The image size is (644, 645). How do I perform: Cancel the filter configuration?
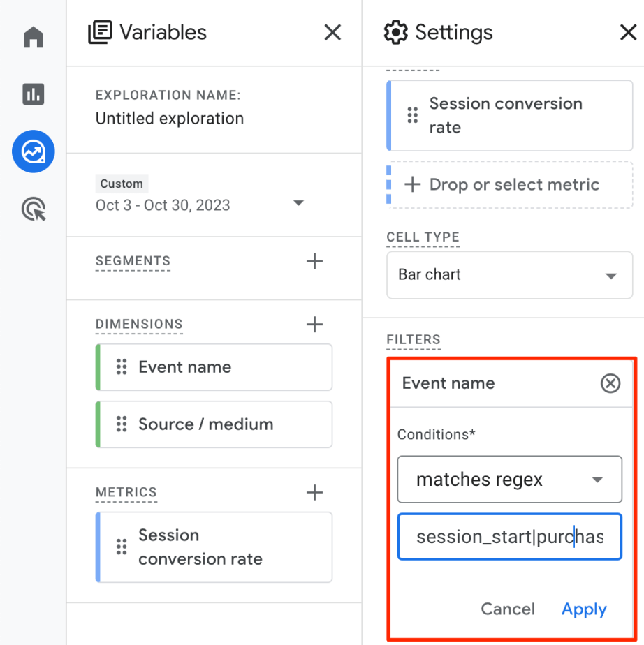(x=508, y=609)
